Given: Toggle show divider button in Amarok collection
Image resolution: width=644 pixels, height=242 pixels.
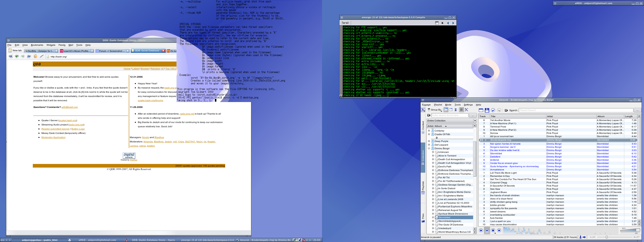Looking at the screenshot, I should pos(461,110).
